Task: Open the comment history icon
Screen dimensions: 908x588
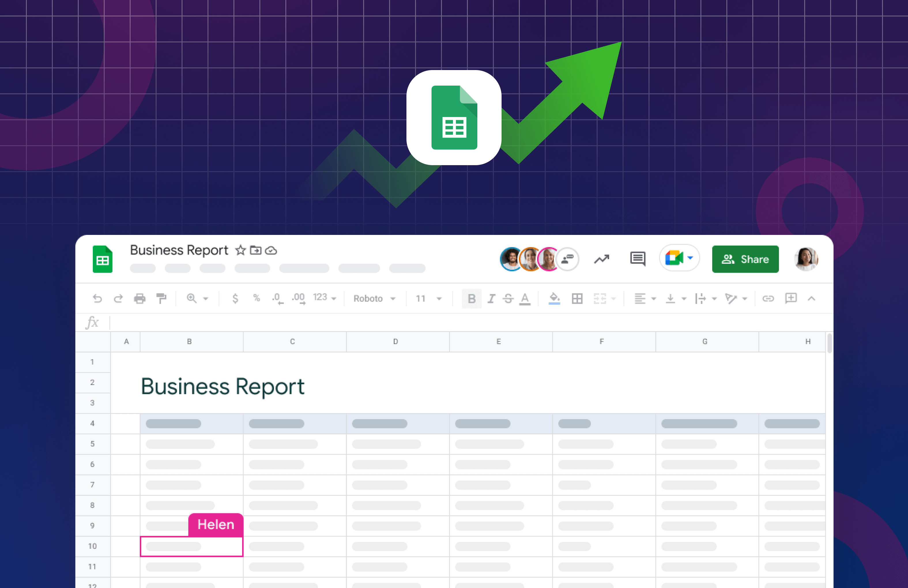Action: tap(638, 259)
